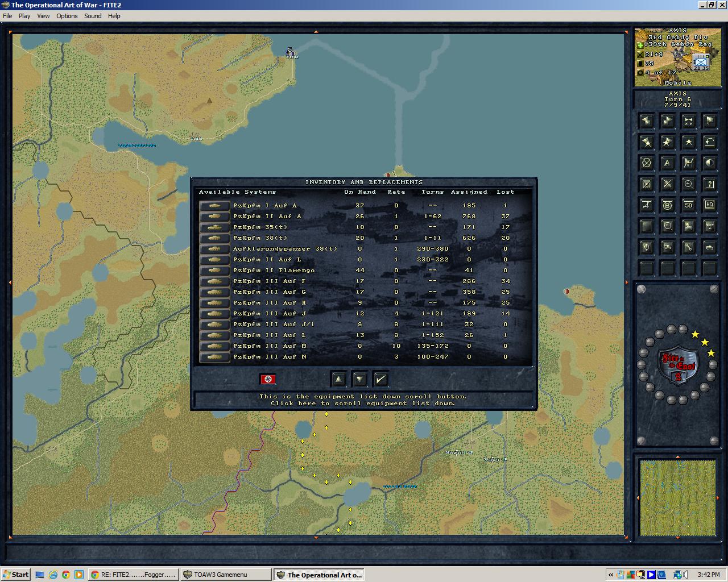This screenshot has width=728, height=582.
Task: Switch to the TOAW3 Gamemenu taskbar window
Action: click(226, 575)
